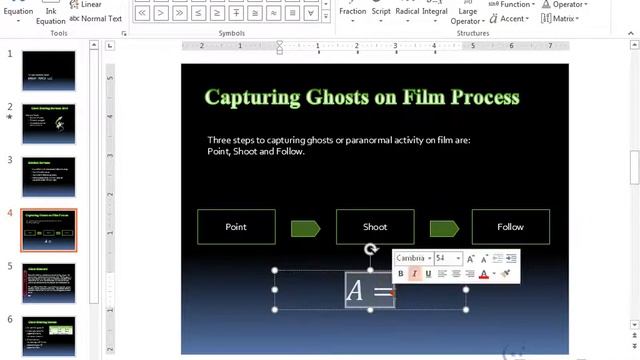The width and height of the screenshot is (640, 360).
Task: Click the first-line indent marker on ruler
Action: [x=280, y=44]
